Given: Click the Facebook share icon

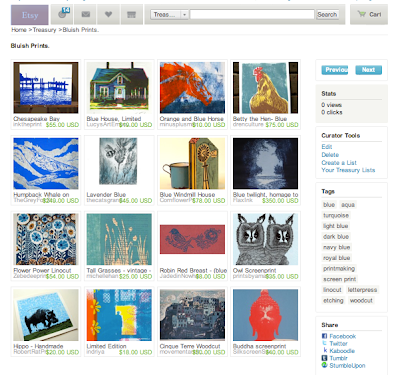Looking at the screenshot, I should (324, 336).
